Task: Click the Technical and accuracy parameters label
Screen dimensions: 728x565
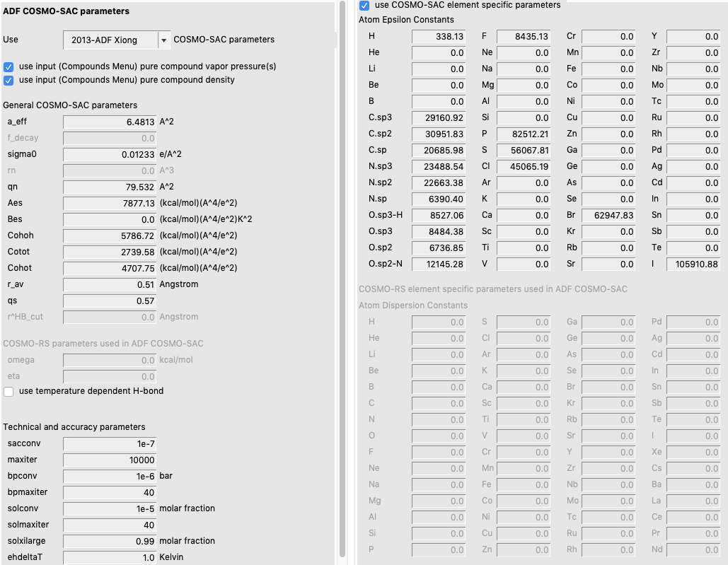Action: pos(74,427)
